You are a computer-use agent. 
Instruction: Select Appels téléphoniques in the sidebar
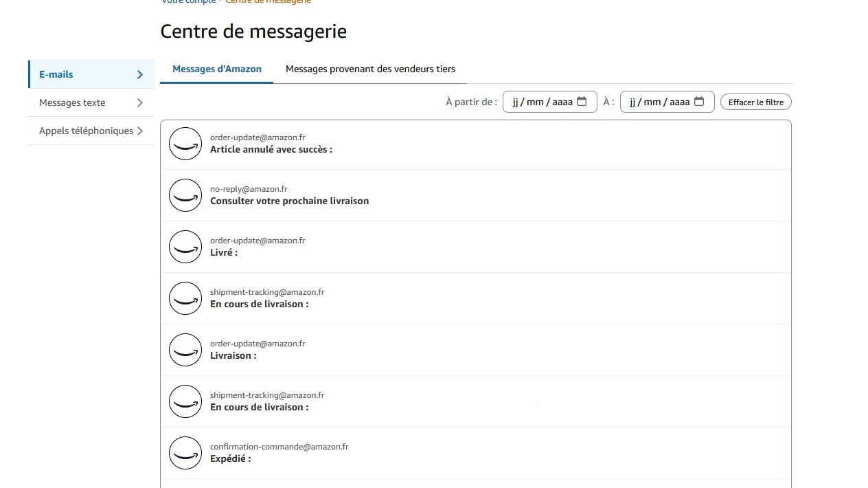coord(91,131)
